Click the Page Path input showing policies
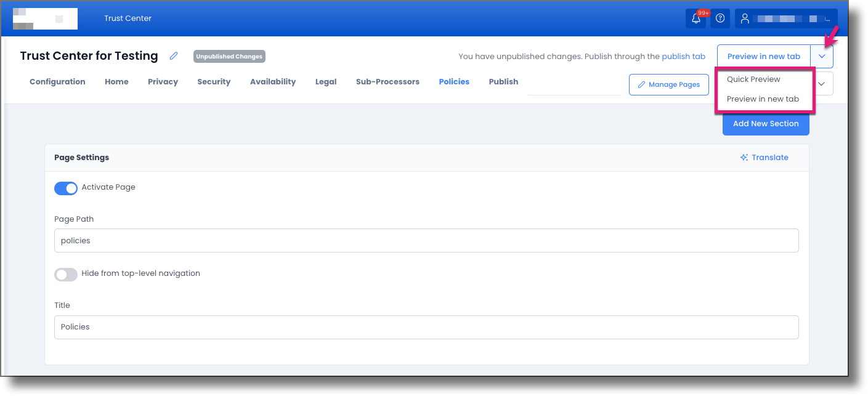The image size is (868, 396). [x=426, y=240]
